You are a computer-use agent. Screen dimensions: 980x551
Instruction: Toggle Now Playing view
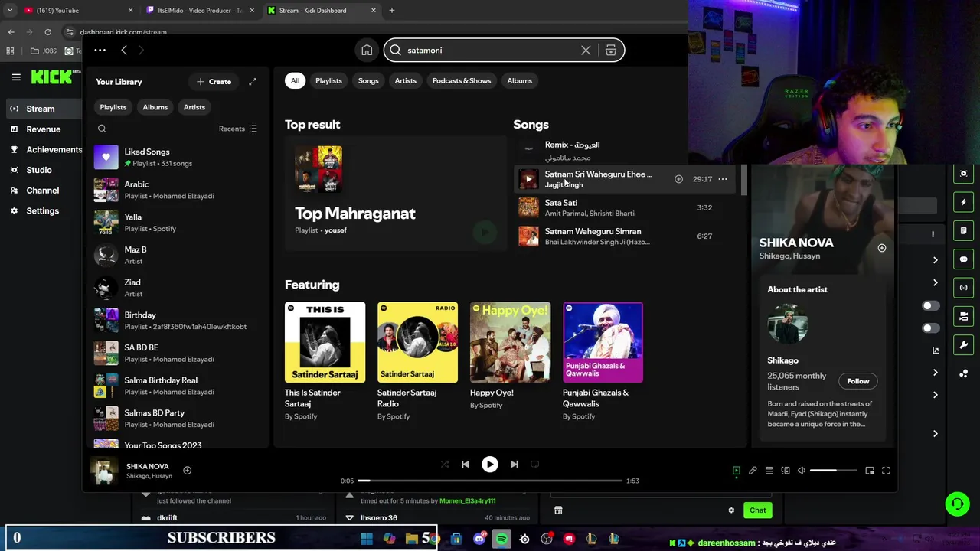[x=737, y=471]
